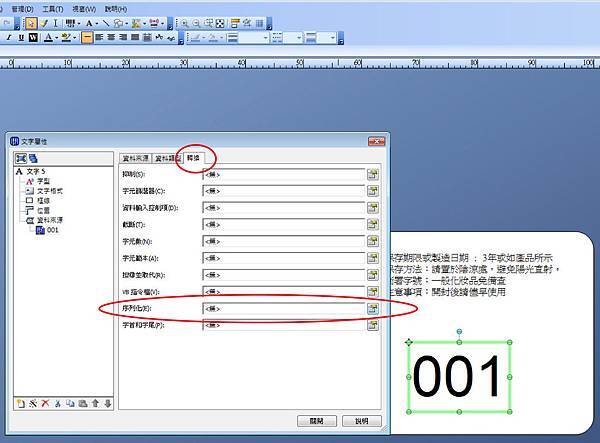The height and width of the screenshot is (443, 600).
Task: Open the dash style dropdown
Action: [298, 38]
